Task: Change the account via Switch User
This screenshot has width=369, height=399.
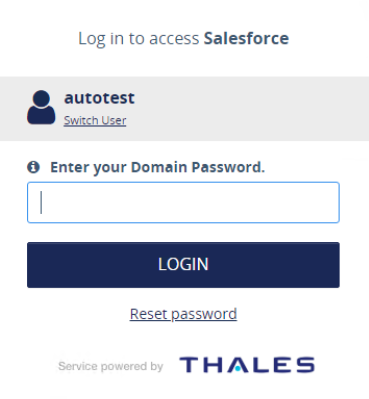Action: point(95,120)
